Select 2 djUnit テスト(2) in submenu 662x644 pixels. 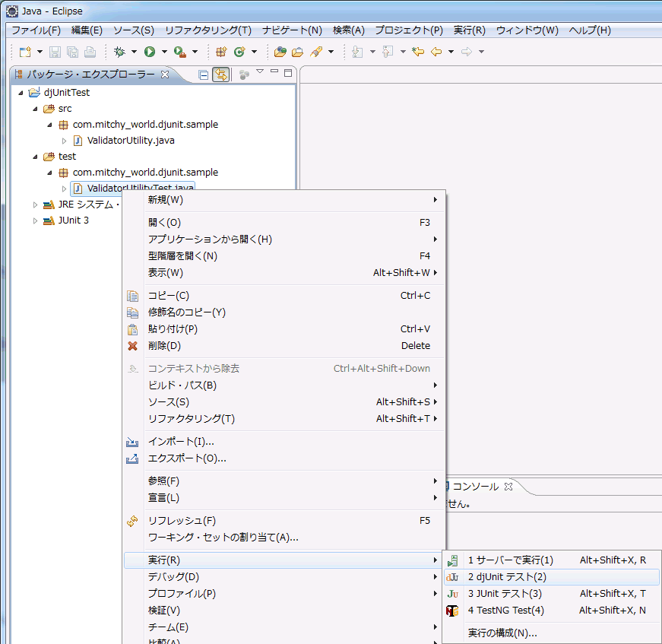tap(551, 577)
